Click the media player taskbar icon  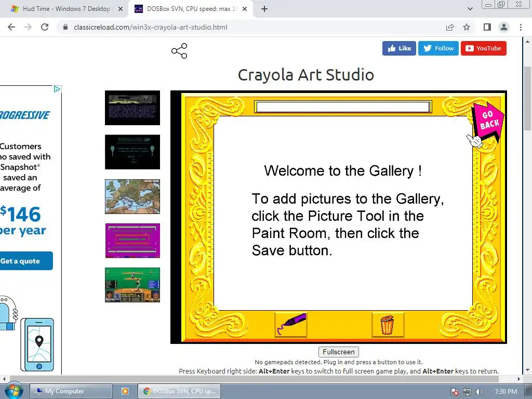tap(125, 391)
